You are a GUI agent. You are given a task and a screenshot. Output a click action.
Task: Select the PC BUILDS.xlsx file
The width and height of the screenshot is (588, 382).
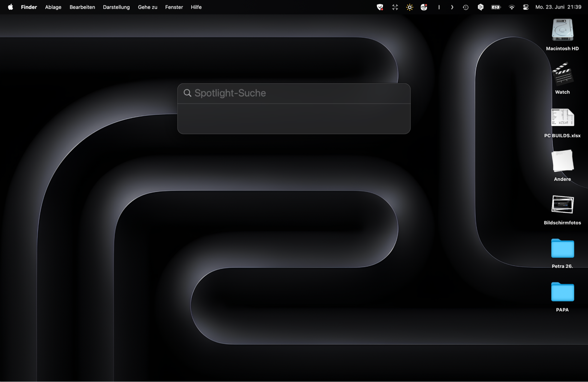pos(562,118)
